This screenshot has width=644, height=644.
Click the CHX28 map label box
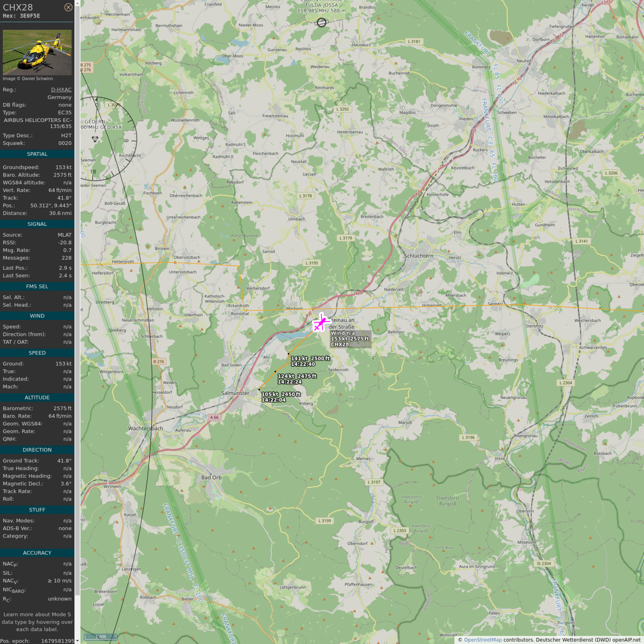click(x=350, y=339)
